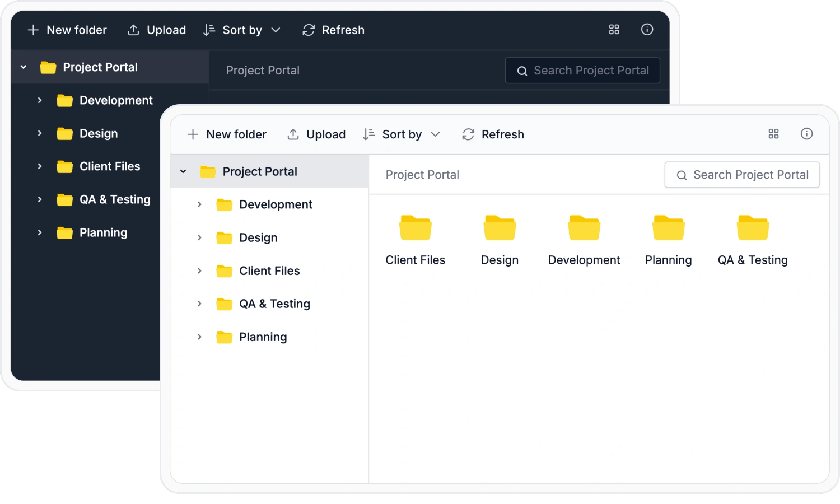
Task: Open info icon in the light window
Action: pyautogui.click(x=806, y=134)
